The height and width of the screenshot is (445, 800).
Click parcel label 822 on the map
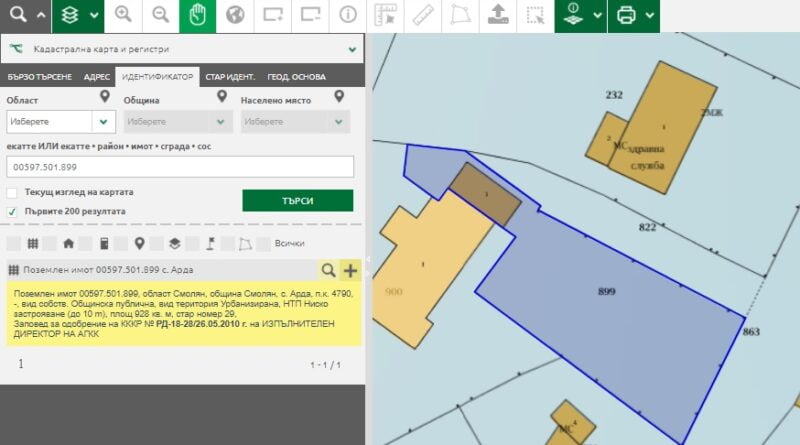647,227
